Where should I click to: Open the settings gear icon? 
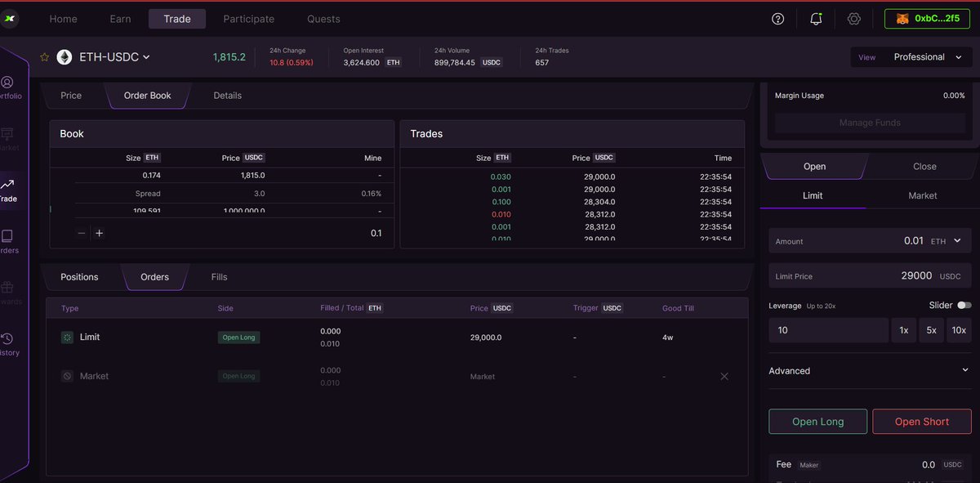click(854, 19)
